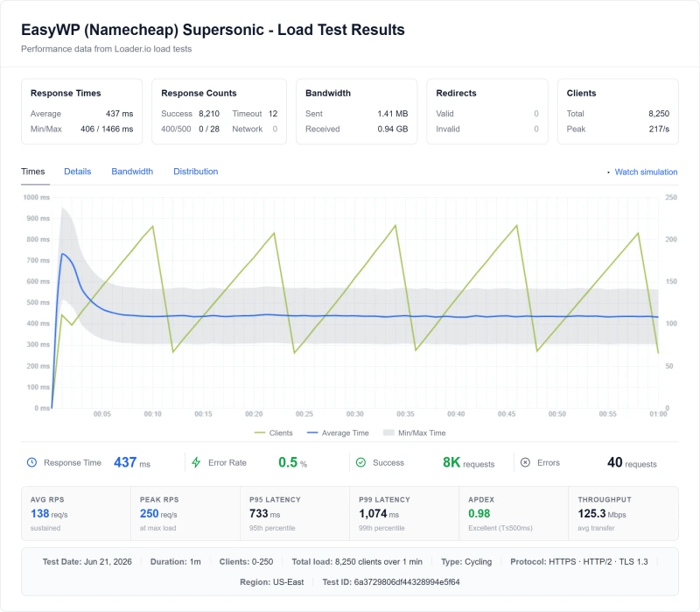Click the Throughput value 125.3 Mbps
This screenshot has width=700, height=612.
tap(602, 514)
